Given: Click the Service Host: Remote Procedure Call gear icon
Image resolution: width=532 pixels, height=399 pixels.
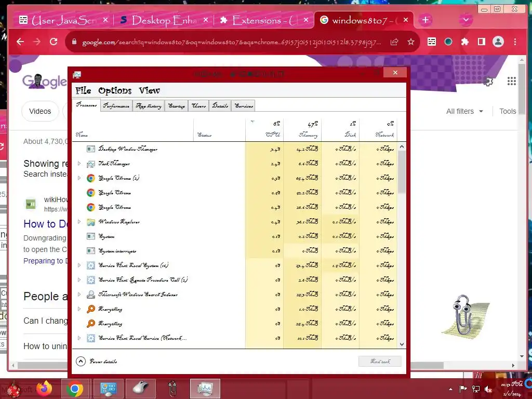Looking at the screenshot, I should tap(90, 280).
